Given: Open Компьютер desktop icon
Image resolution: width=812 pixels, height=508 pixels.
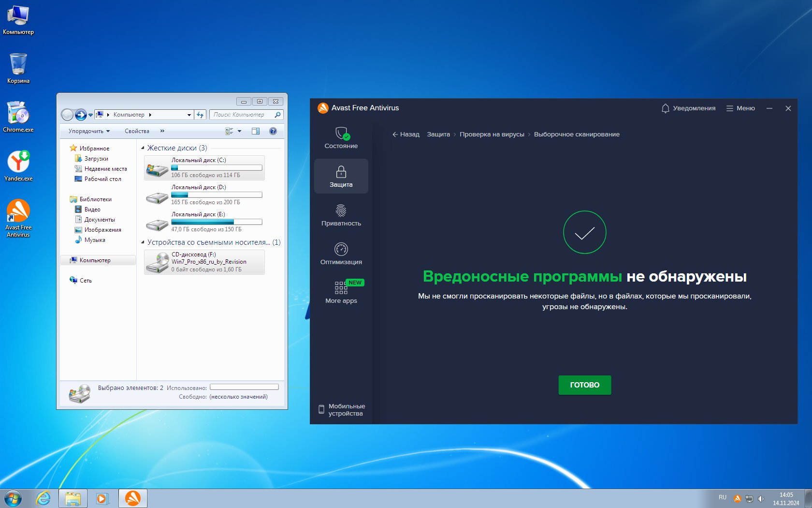Looking at the screenshot, I should (18, 20).
